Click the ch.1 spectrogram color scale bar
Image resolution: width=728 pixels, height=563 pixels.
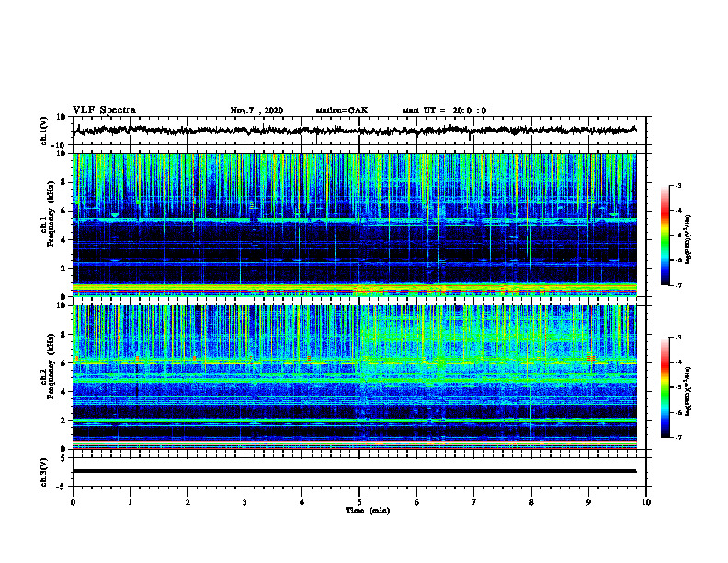665,236
